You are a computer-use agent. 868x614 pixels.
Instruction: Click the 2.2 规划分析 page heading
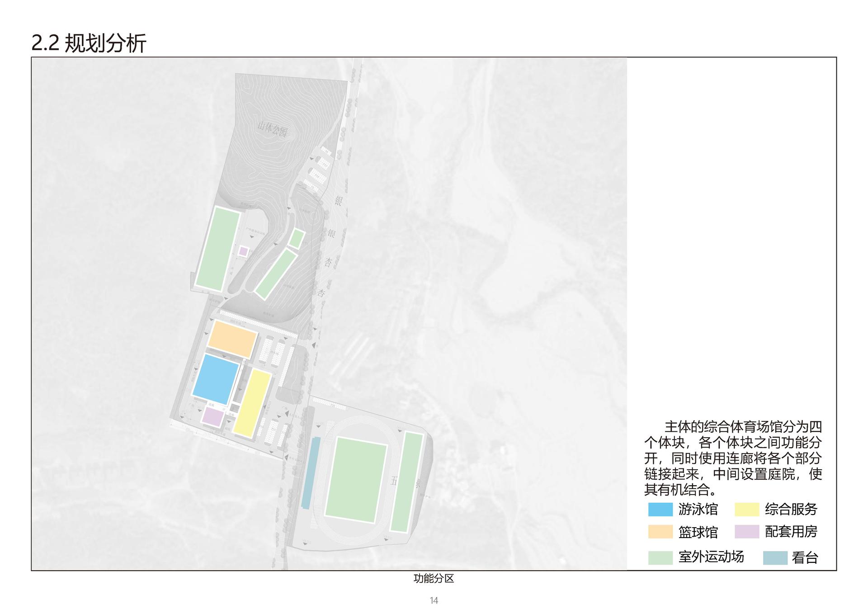(89, 44)
